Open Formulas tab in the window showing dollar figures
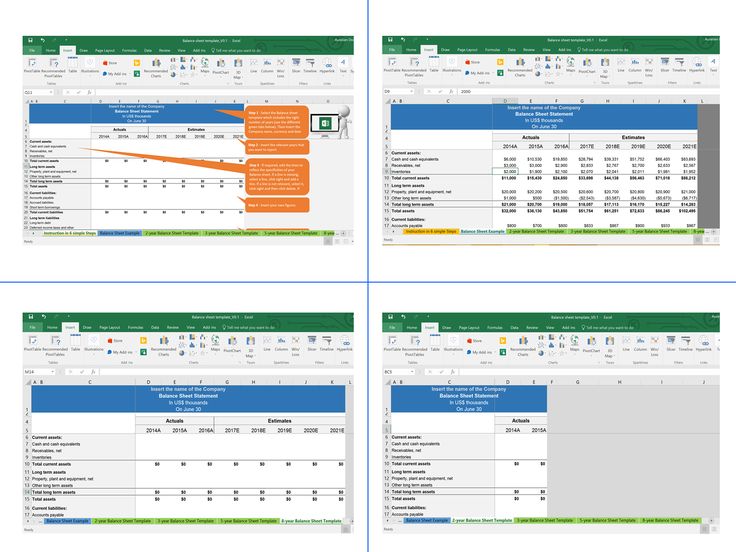736x552 pixels. pos(492,50)
